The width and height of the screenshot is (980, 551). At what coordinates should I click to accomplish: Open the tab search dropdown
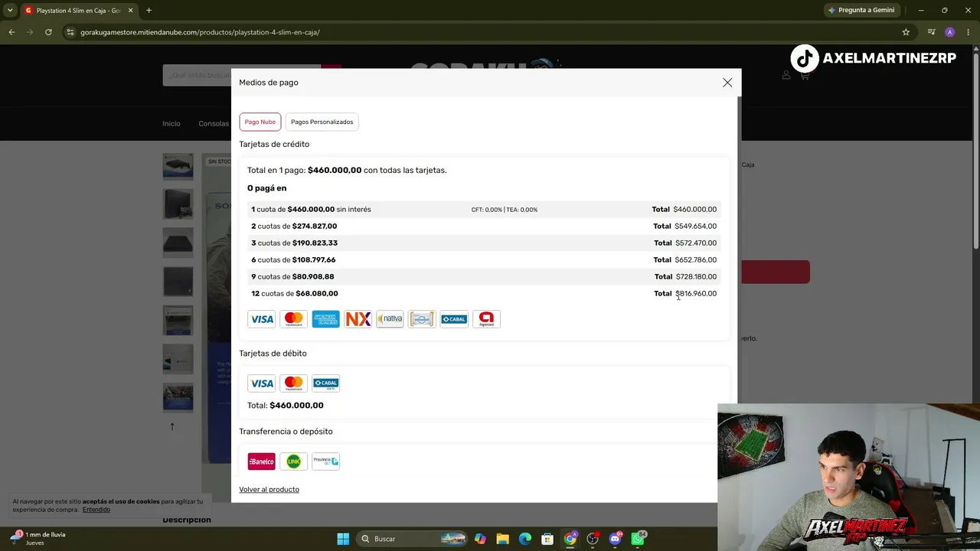[10, 10]
